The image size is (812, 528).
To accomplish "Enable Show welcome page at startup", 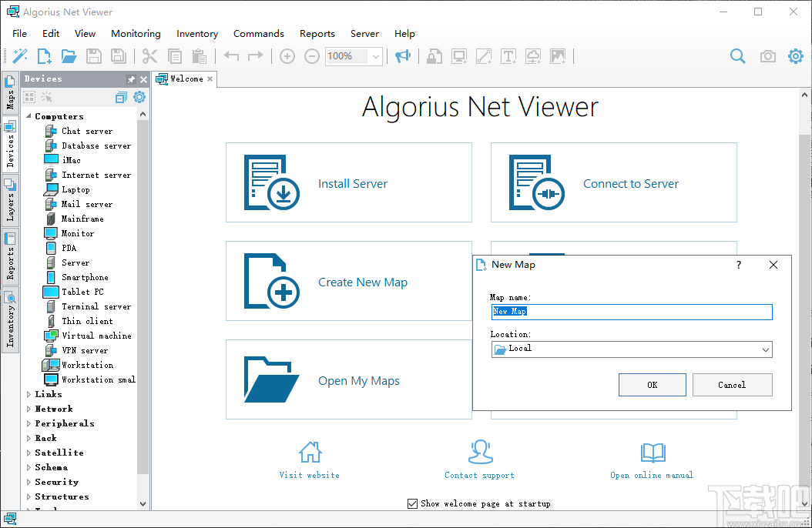I will pos(413,504).
